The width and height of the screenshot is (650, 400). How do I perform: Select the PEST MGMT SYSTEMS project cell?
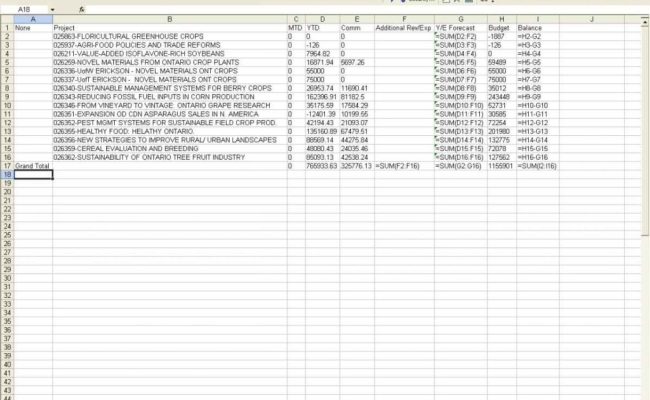pyautogui.click(x=170, y=123)
